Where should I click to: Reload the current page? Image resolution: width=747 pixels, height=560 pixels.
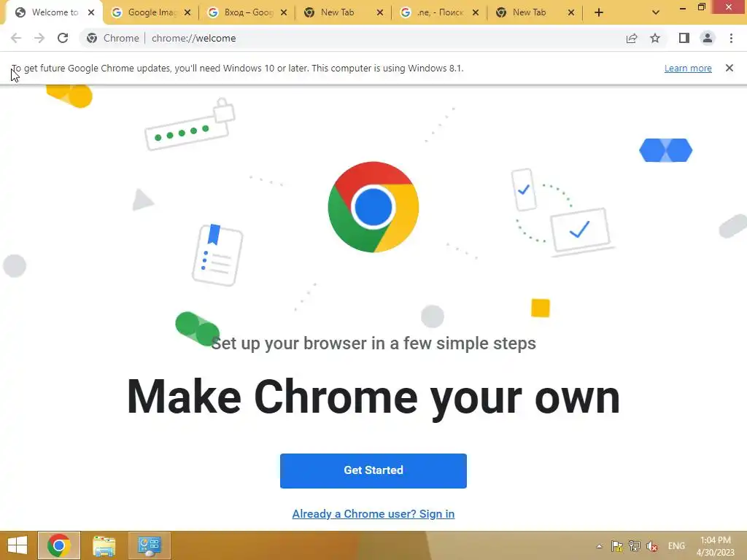point(63,38)
